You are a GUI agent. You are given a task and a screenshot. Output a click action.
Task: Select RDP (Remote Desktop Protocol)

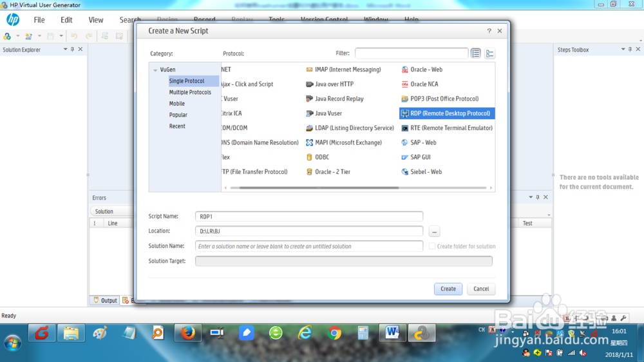(x=447, y=113)
